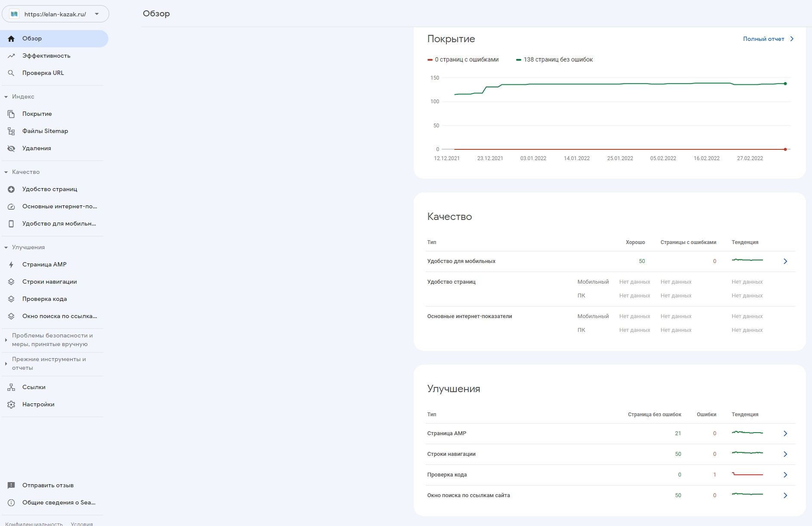
Task: Expand Прежние инструменты и отчеты section
Action: (6, 364)
